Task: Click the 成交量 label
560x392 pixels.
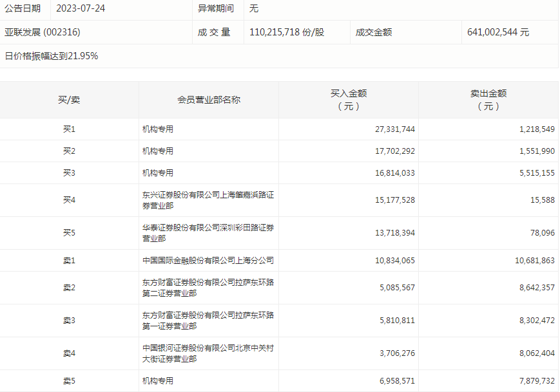Action: (214, 32)
